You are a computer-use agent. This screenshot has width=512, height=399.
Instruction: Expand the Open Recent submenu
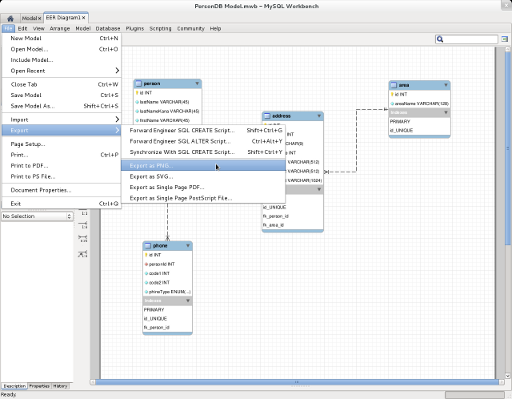(62, 71)
